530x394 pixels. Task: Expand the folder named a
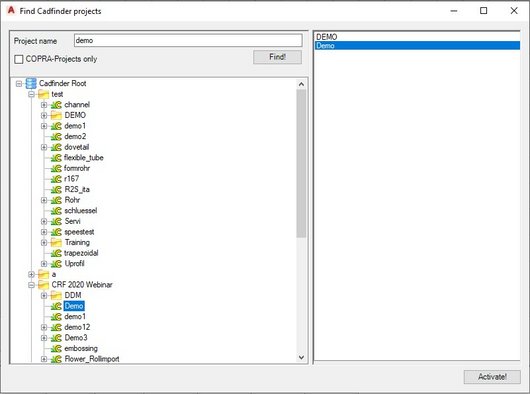[x=31, y=274]
